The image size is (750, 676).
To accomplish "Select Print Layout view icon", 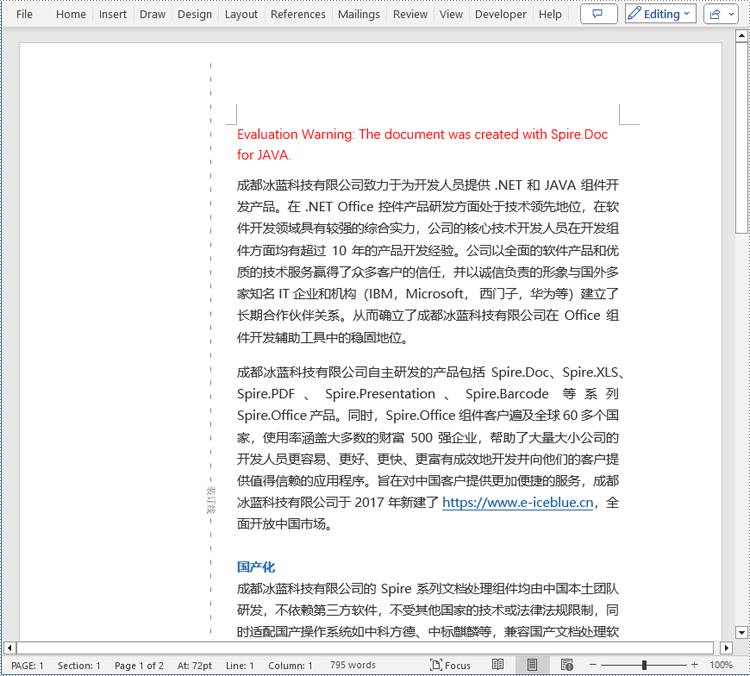I will pos(532,665).
